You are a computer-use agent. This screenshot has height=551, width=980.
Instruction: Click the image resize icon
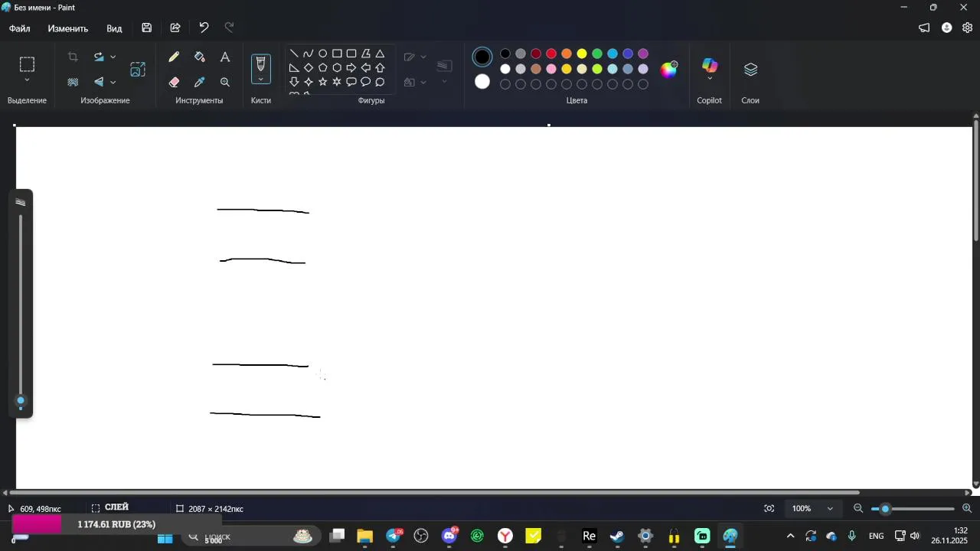point(138,70)
